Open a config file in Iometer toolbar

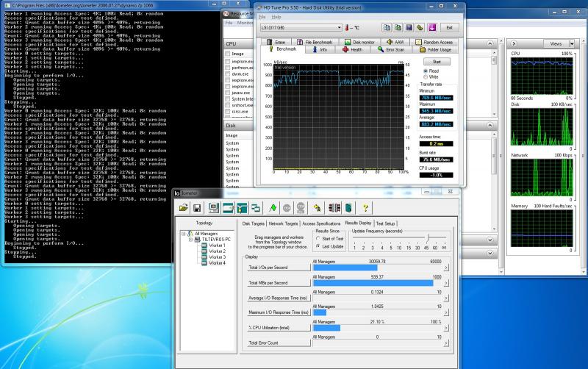[x=183, y=208]
